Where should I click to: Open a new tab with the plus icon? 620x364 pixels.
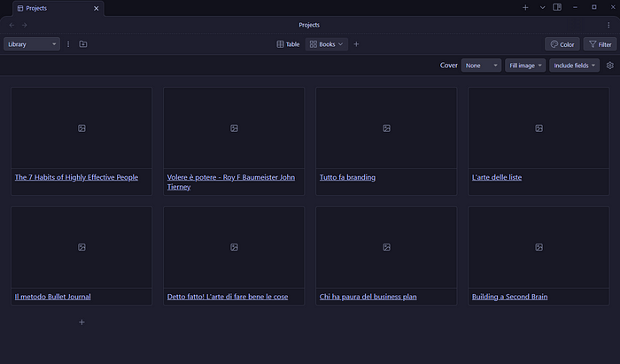[x=525, y=7]
